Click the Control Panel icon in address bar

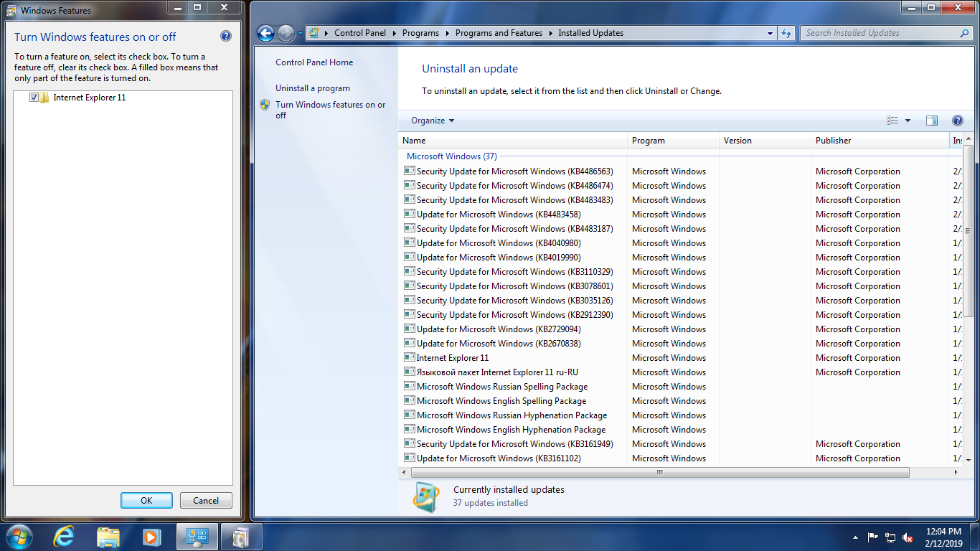pos(314,33)
